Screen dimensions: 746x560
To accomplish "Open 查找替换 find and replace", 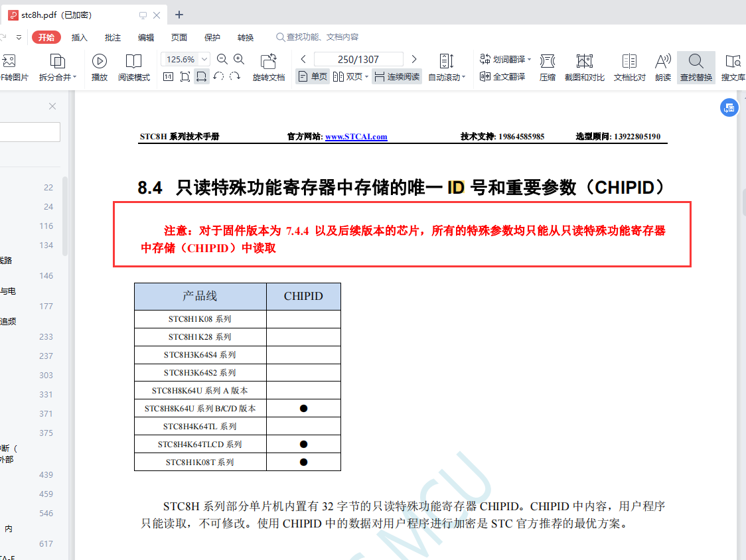I will tap(696, 67).
